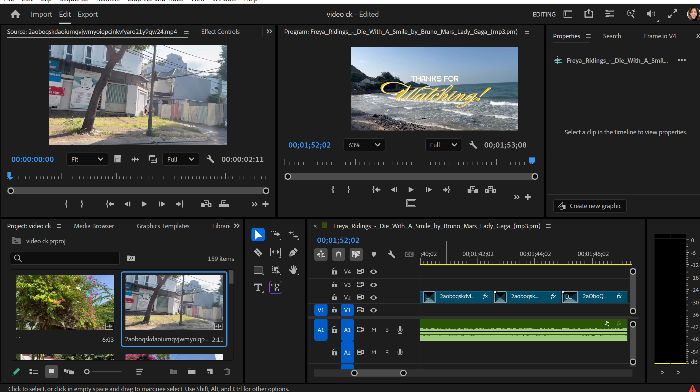The width and height of the screenshot is (700, 392).
Task: Toggle project writable green pencil icon
Action: pyautogui.click(x=16, y=371)
